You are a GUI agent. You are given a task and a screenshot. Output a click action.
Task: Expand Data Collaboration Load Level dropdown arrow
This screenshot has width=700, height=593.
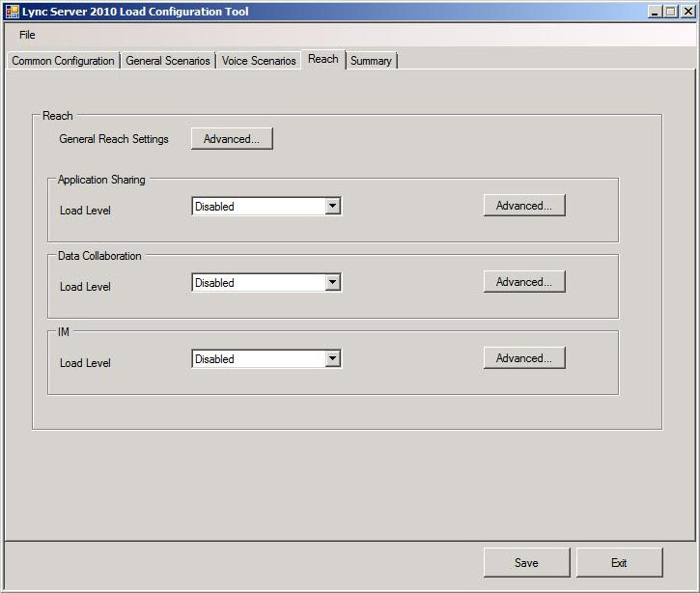[x=332, y=283]
